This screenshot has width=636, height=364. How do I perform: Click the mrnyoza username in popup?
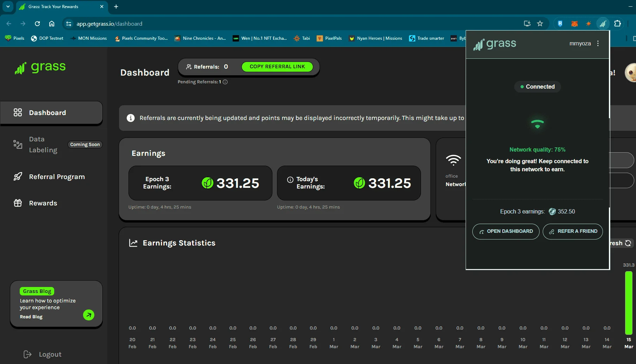[580, 43]
